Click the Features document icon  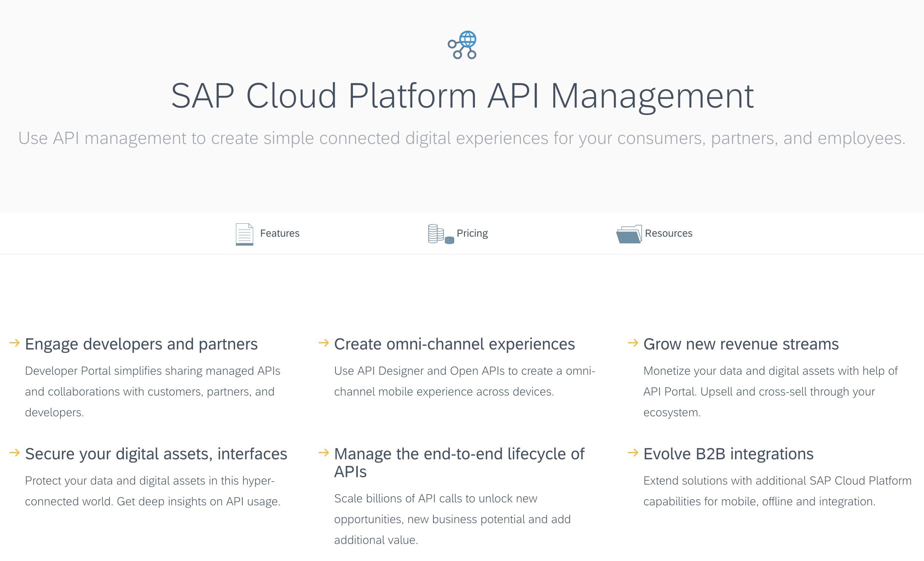click(244, 234)
